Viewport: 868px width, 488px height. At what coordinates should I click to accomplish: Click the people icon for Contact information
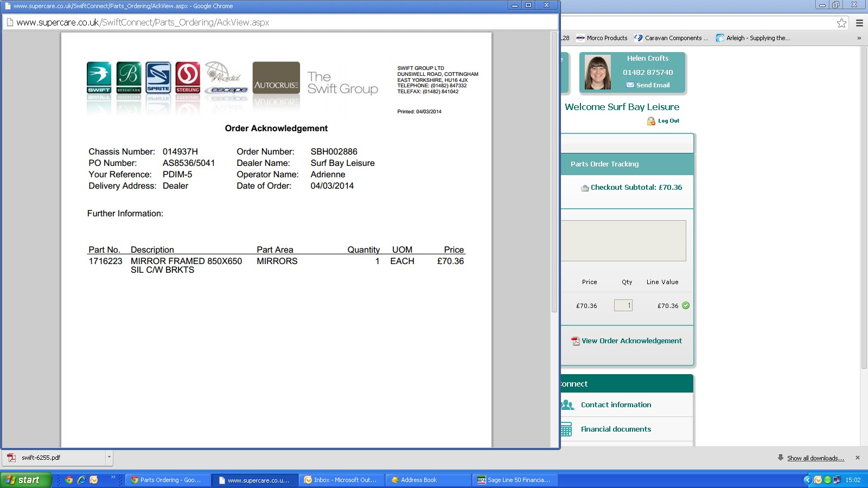[x=567, y=404]
